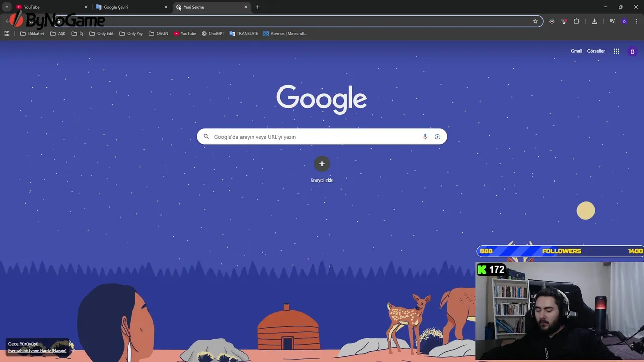Open Eser sahibi Lynne Hardy credit link
This screenshot has width=644, height=362.
[37, 351]
